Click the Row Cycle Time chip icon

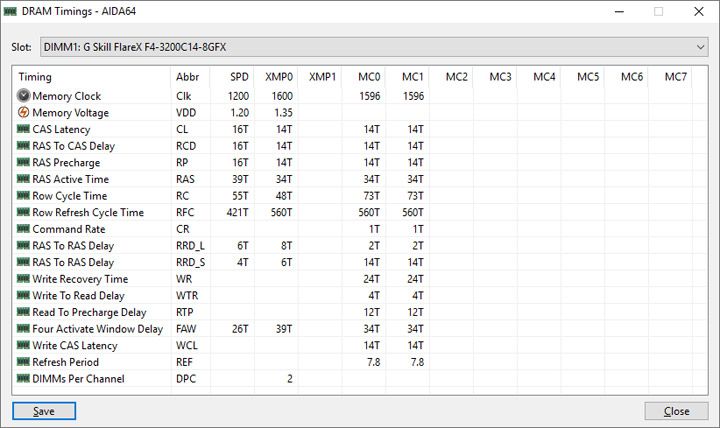[23, 196]
